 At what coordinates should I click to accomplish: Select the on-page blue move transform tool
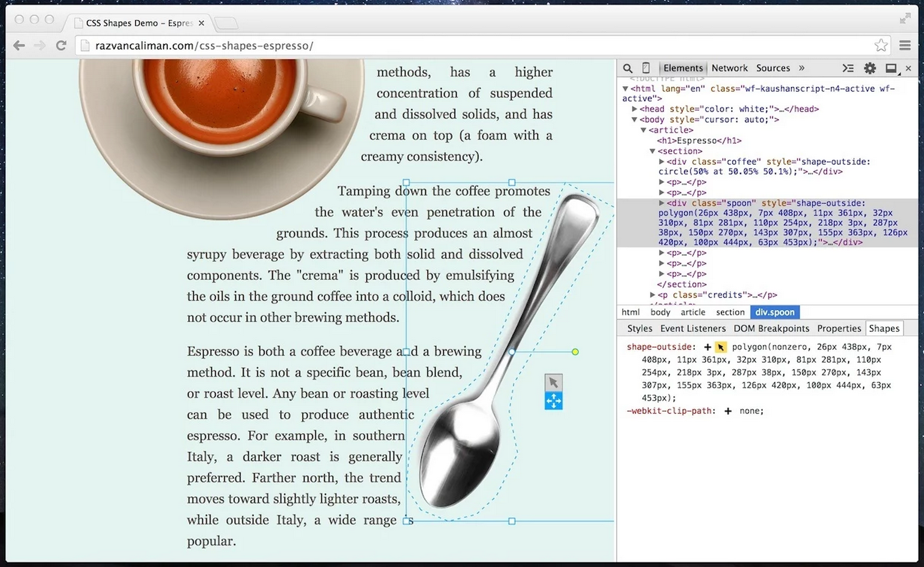553,401
